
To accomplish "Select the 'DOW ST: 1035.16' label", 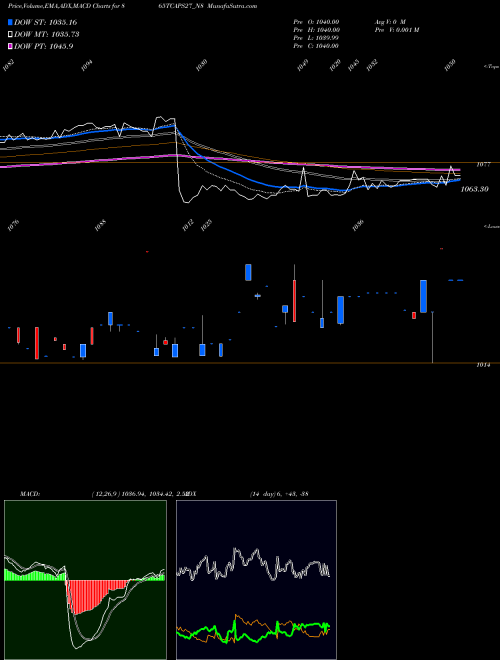I will (45, 22).
